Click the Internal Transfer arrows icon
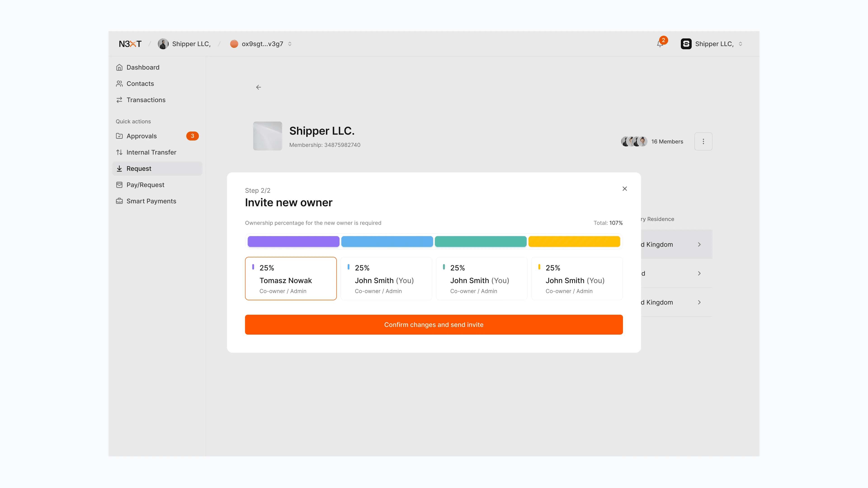This screenshot has height=488, width=868. 119,152
